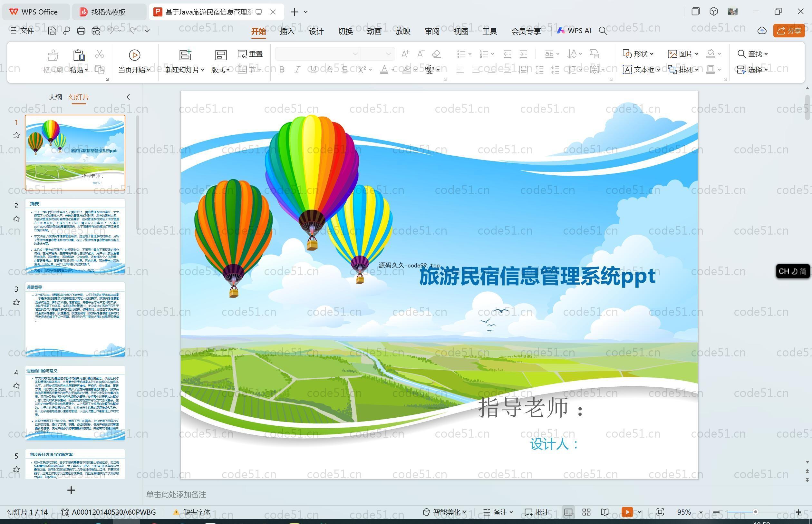812x524 pixels.
Task: Select slide 3 thumbnail 课题背景
Action: click(75, 319)
